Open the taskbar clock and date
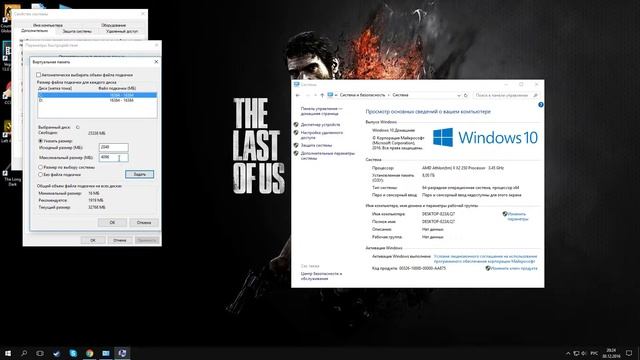Viewport: 640px width, 360px height. pos(611,353)
